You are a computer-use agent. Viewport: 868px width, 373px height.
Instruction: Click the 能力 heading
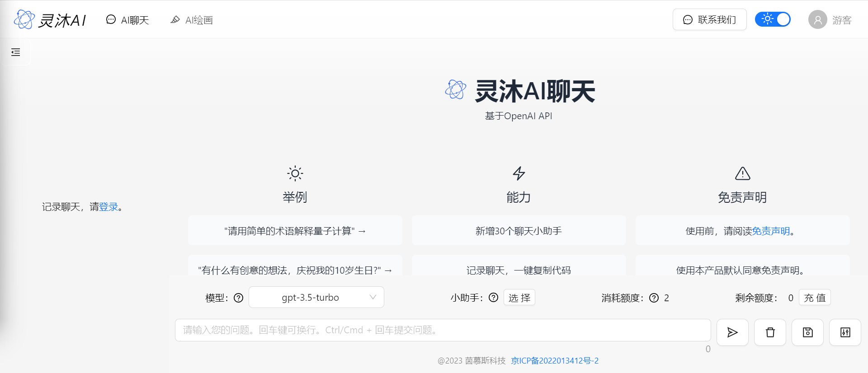519,197
